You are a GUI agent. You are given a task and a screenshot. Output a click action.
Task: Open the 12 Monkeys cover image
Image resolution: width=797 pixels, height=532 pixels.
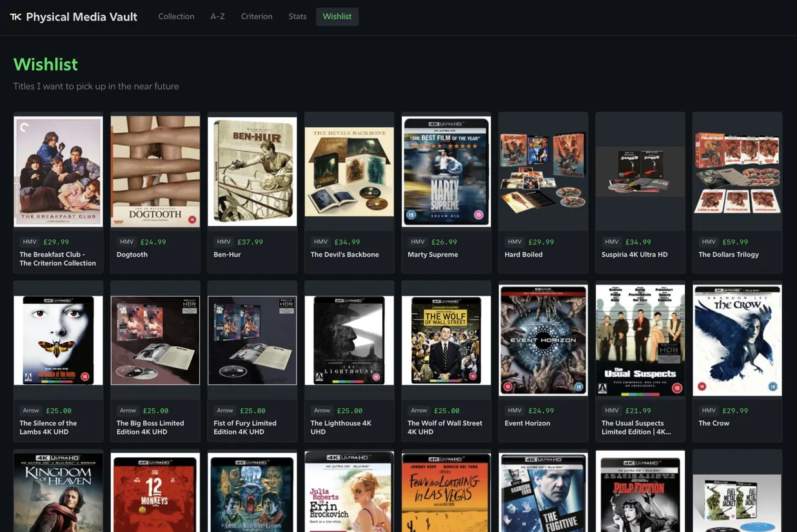click(x=155, y=492)
